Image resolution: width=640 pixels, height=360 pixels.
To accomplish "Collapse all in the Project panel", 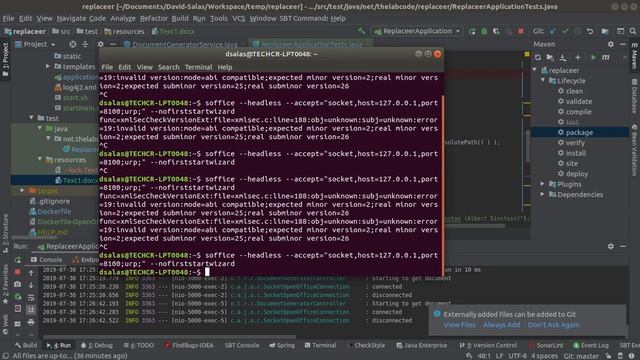I will 85,44.
